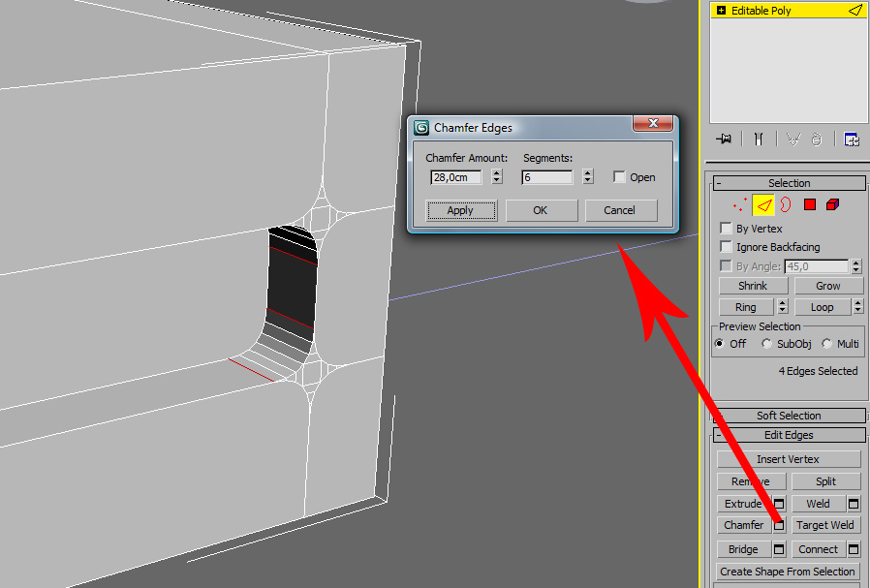This screenshot has width=870, height=588.
Task: Select Element sub-object mode icon
Action: click(832, 204)
